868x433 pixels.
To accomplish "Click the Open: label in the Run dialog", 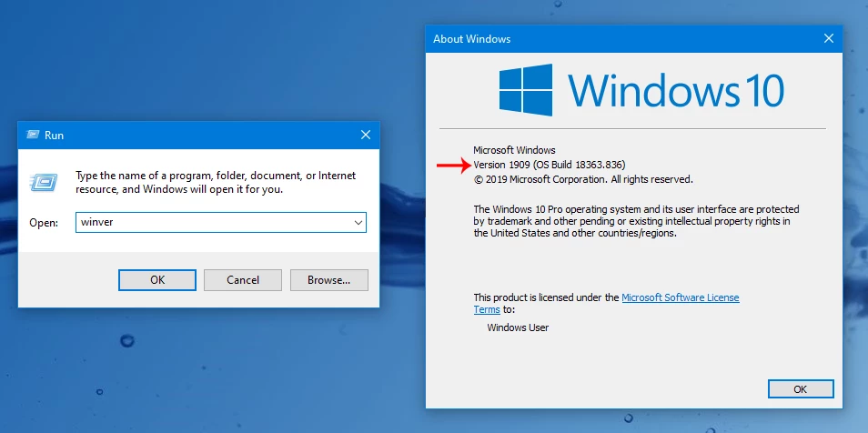I will click(44, 223).
